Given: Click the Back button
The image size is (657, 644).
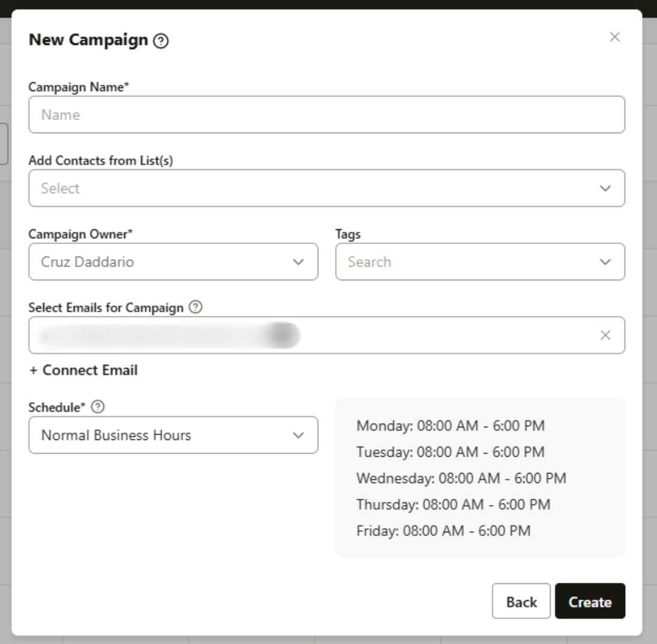Looking at the screenshot, I should pyautogui.click(x=521, y=601).
